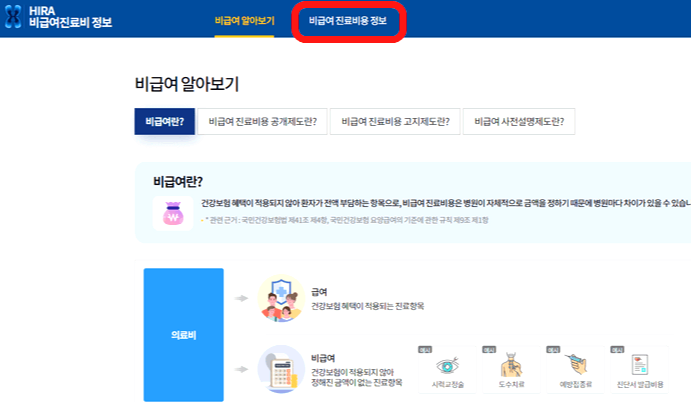691x402 pixels.
Task: Click the arrow pointing to 급여
Action: [x=241, y=298]
